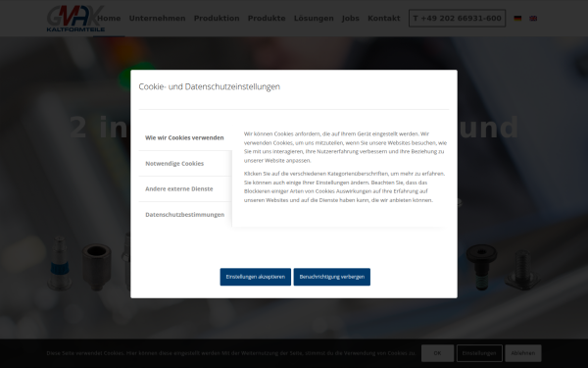Open the Produkte menu item
The width and height of the screenshot is (588, 368).
[267, 18]
